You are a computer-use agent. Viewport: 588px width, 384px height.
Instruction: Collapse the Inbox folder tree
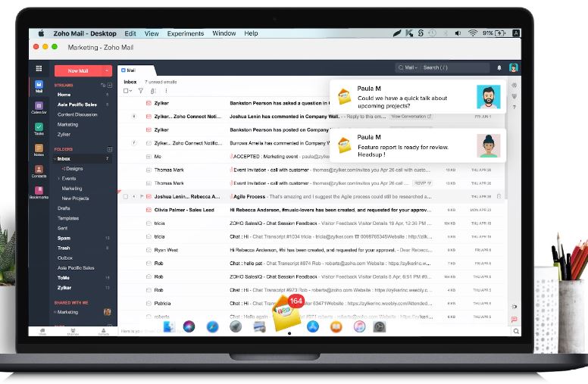[x=55, y=159]
